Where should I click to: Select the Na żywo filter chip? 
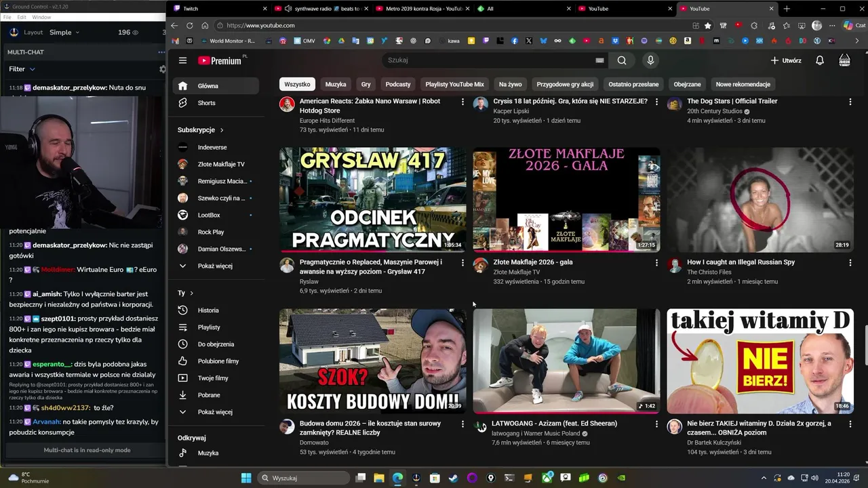(x=511, y=85)
